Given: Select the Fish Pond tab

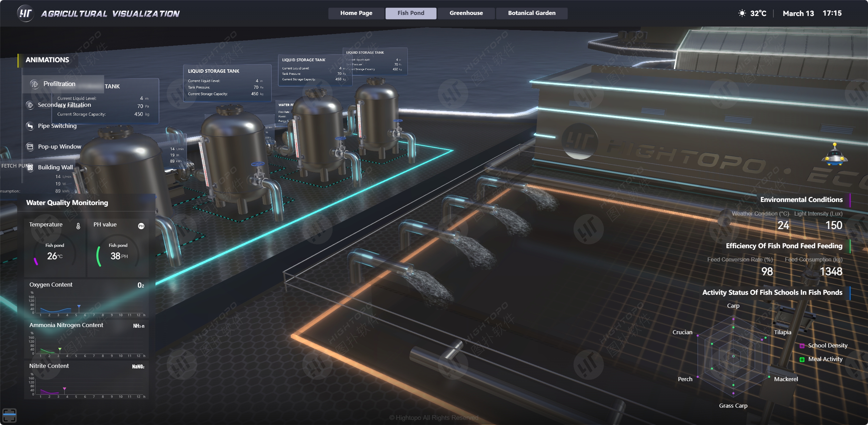Looking at the screenshot, I should click(x=411, y=13).
